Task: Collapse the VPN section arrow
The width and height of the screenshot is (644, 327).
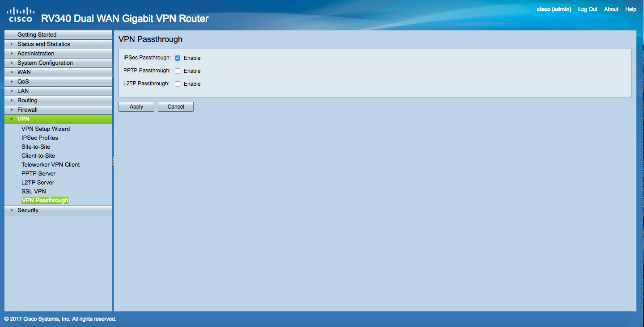Action: click(12, 119)
